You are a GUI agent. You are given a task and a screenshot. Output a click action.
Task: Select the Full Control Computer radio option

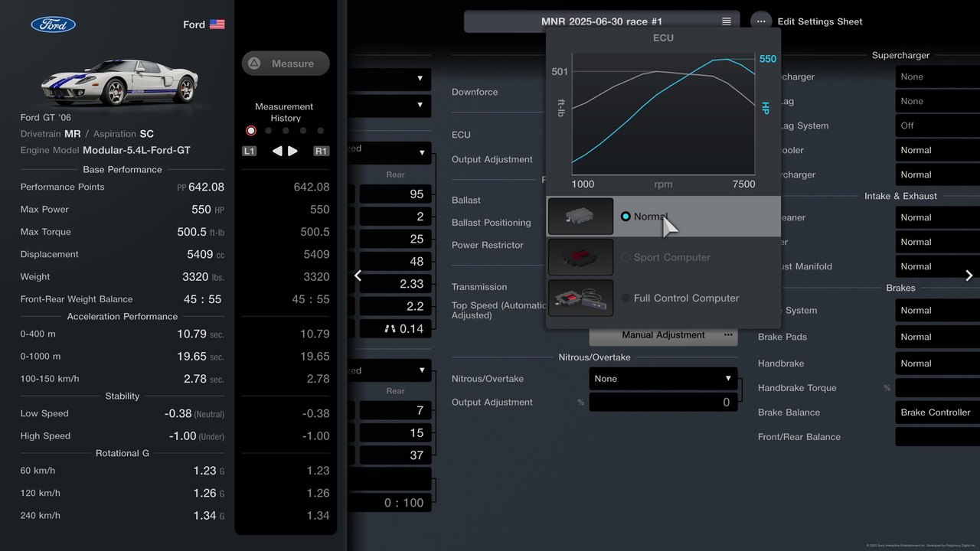626,298
